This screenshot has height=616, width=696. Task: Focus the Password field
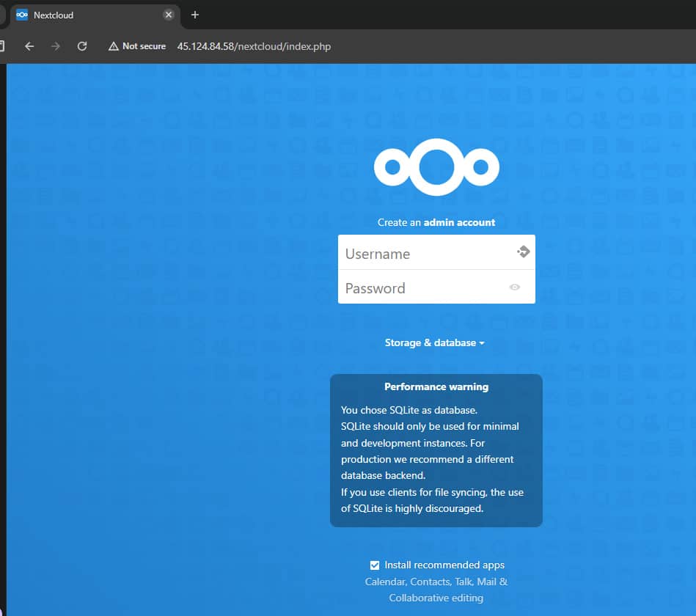(x=436, y=287)
